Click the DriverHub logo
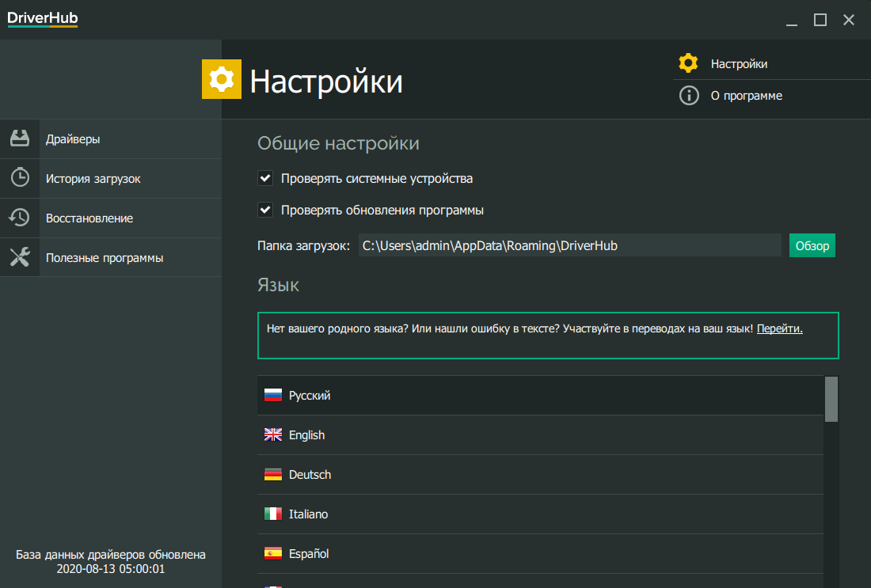 tap(42, 18)
